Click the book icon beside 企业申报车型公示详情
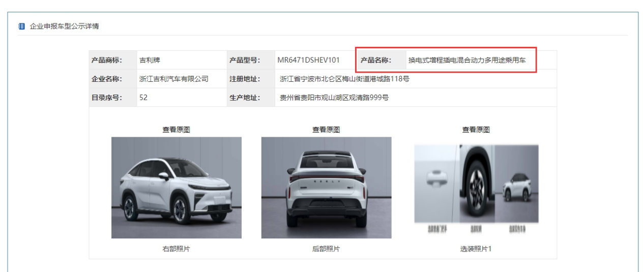644x272 pixels. pyautogui.click(x=21, y=26)
